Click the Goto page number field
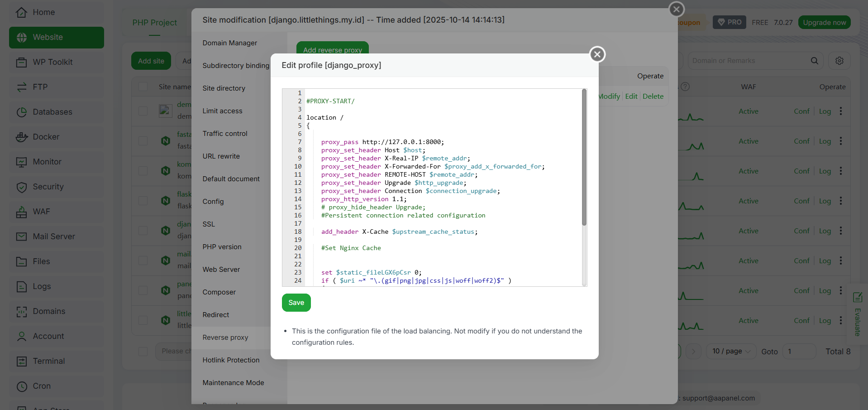 tap(799, 351)
